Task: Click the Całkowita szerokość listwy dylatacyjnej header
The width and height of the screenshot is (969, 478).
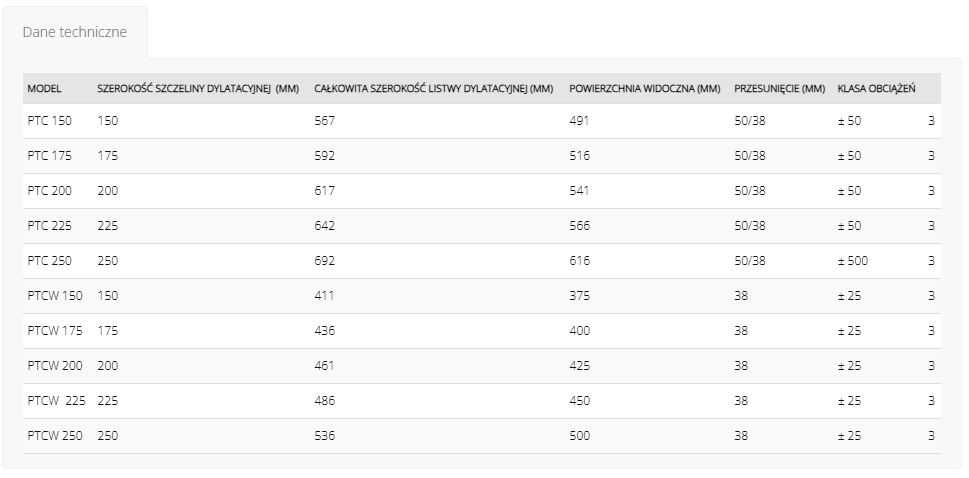Action: pyautogui.click(x=433, y=89)
